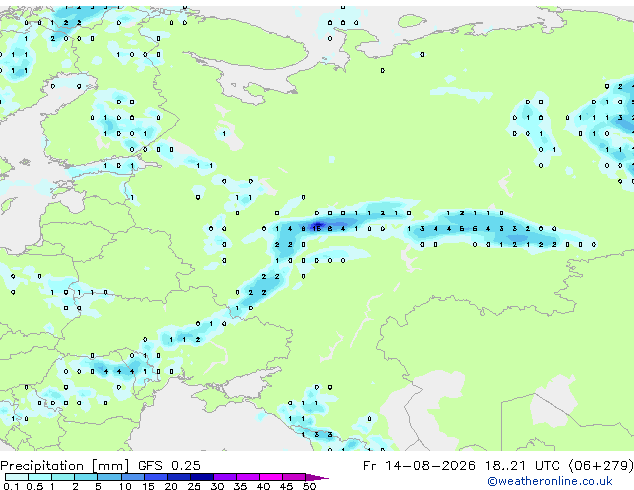Image resolution: width=634 pixels, height=490 pixels.
Task: Click the '0.5' scale label
Action: pyautogui.click(x=35, y=486)
